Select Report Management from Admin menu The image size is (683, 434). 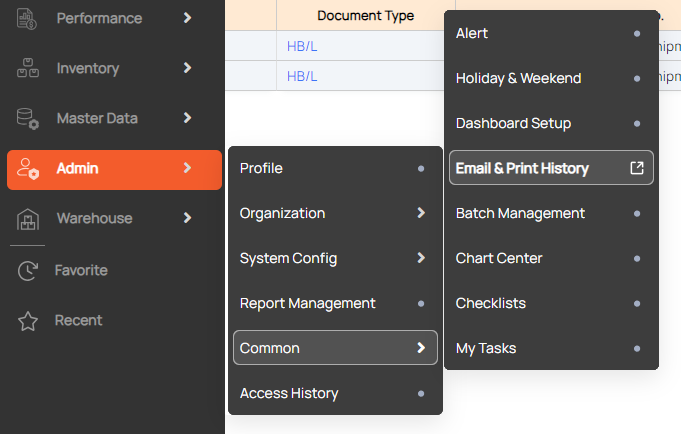tap(308, 303)
